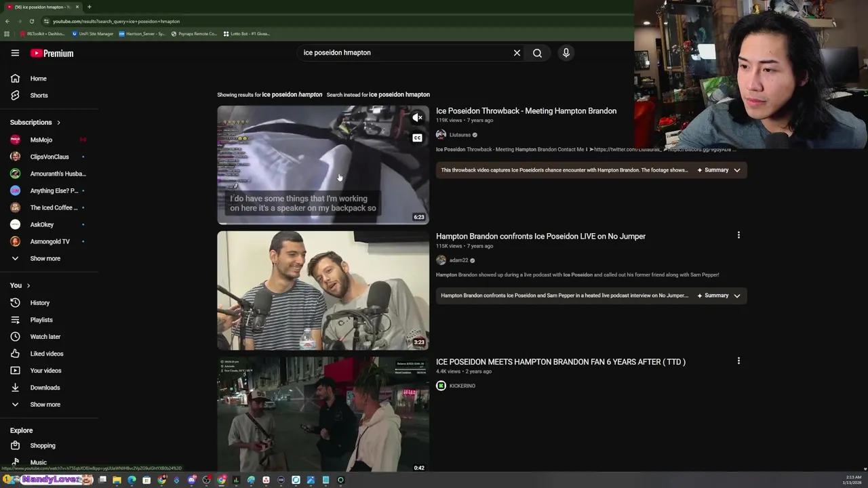The width and height of the screenshot is (868, 488).
Task: Open more options for KICKERINO video
Action: click(738, 361)
